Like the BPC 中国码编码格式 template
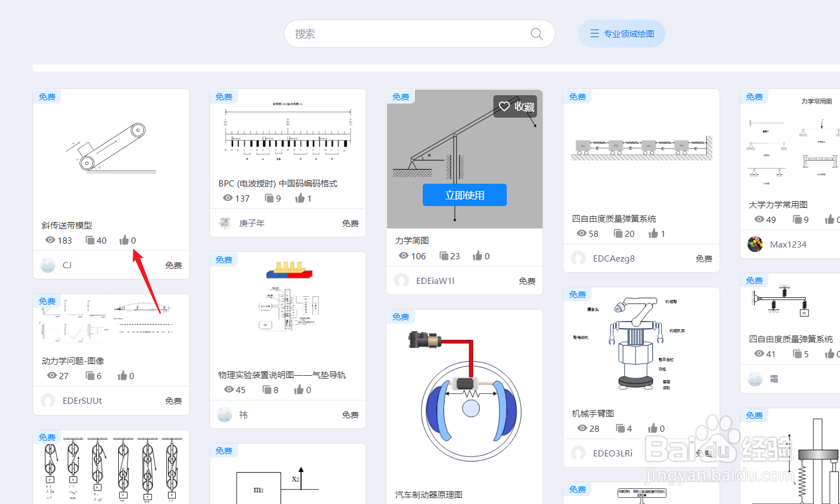840x504 pixels. [x=300, y=198]
